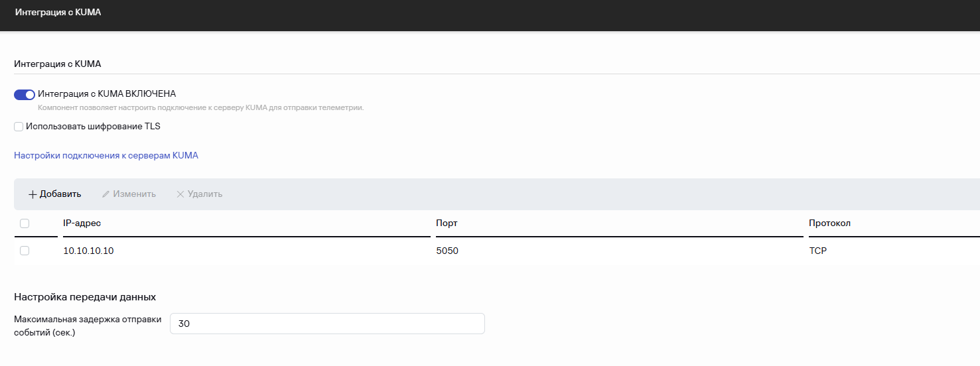Screen dimensions: 980x366
Task: Select the 10.10.10.10 IP address cell
Action: (x=88, y=251)
